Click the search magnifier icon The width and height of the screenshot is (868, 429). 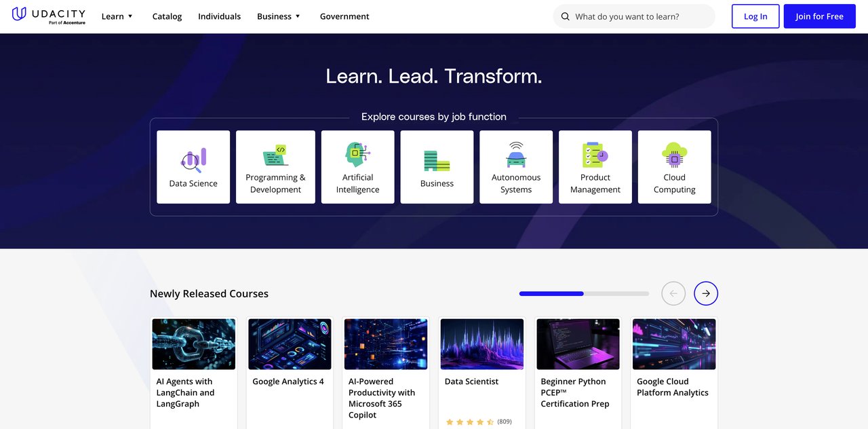pyautogui.click(x=565, y=16)
